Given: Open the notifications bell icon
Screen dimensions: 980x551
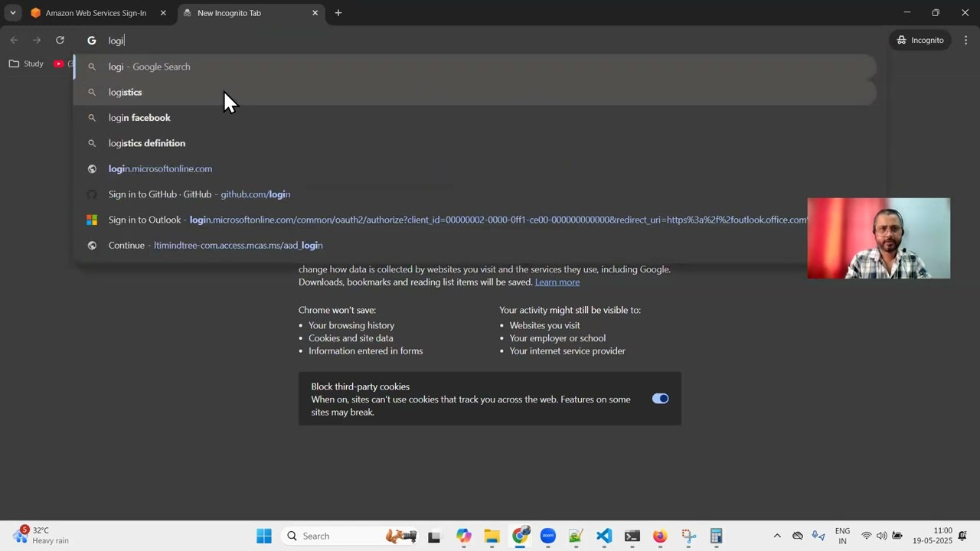Looking at the screenshot, I should pyautogui.click(x=963, y=536).
